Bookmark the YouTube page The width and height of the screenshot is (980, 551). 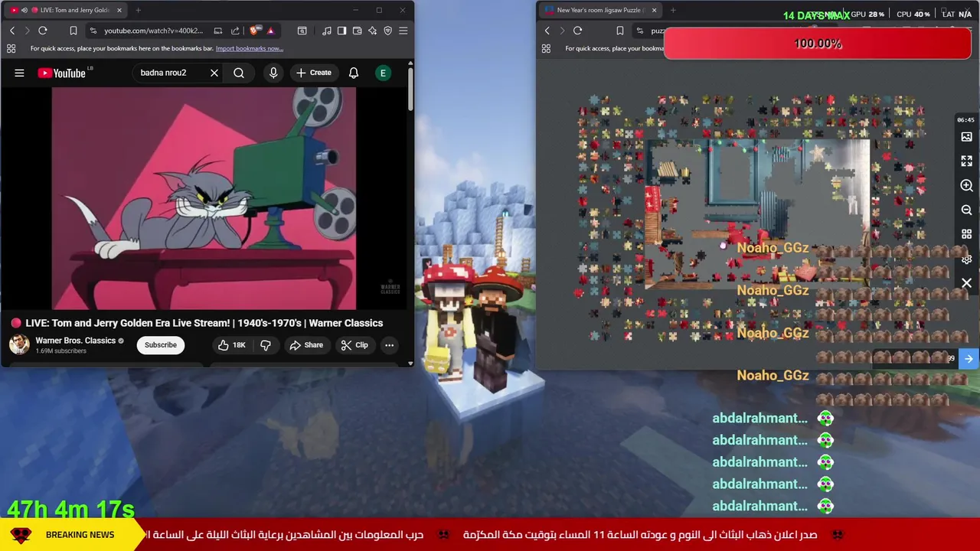(x=73, y=31)
